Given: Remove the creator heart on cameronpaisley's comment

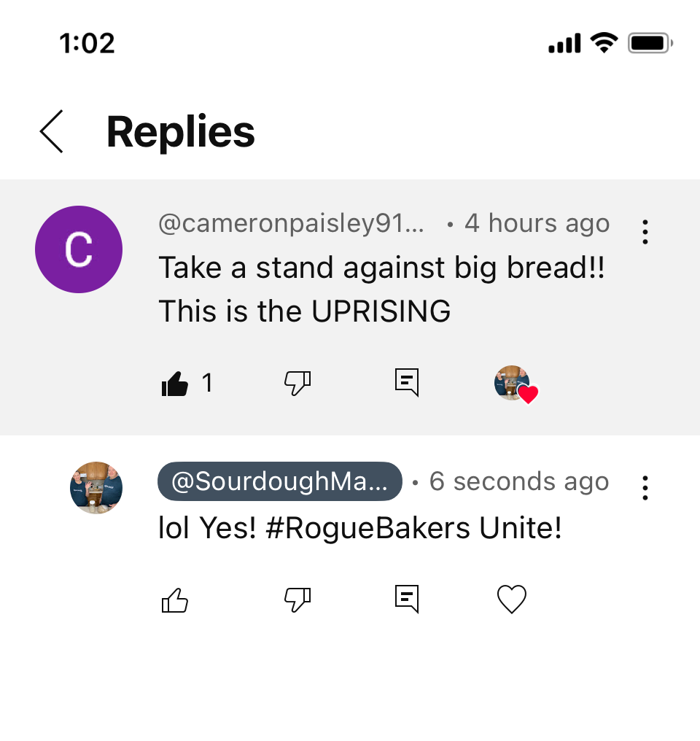Looking at the screenshot, I should point(516,384).
